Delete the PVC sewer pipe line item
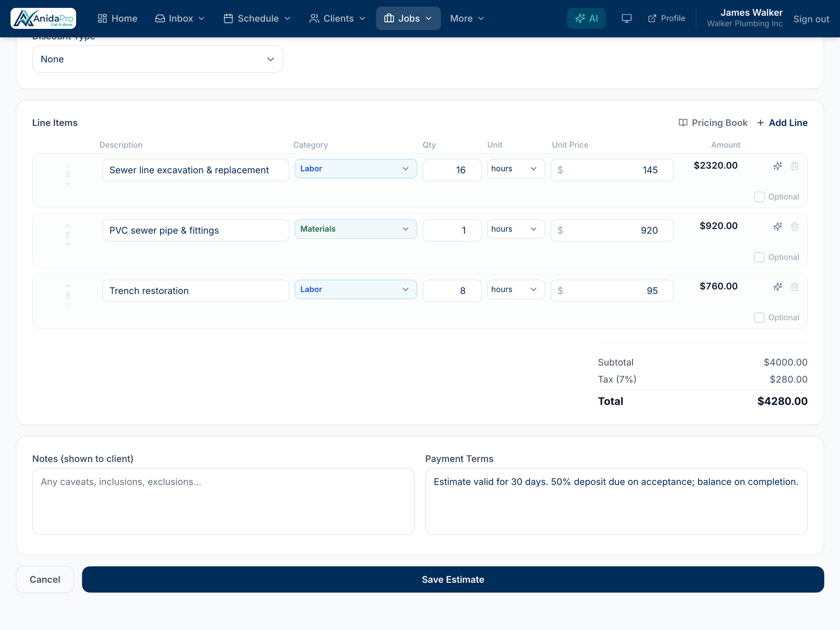Image resolution: width=840 pixels, height=630 pixels. tap(795, 226)
